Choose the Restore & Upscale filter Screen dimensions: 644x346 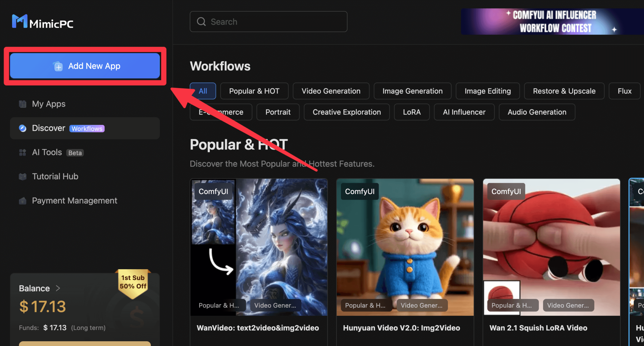[x=564, y=91]
